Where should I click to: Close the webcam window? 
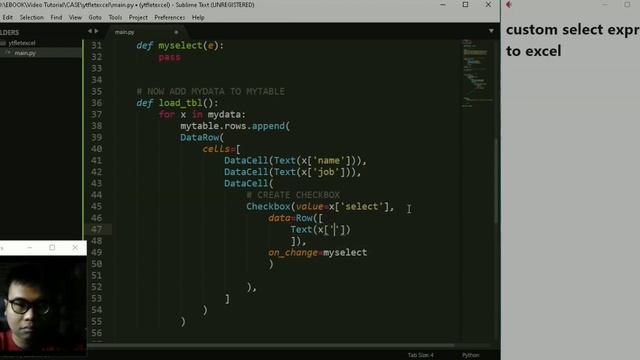coord(75,247)
